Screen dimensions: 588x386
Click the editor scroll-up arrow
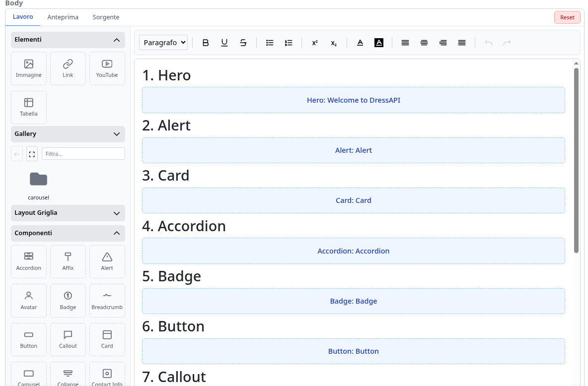[x=577, y=64]
